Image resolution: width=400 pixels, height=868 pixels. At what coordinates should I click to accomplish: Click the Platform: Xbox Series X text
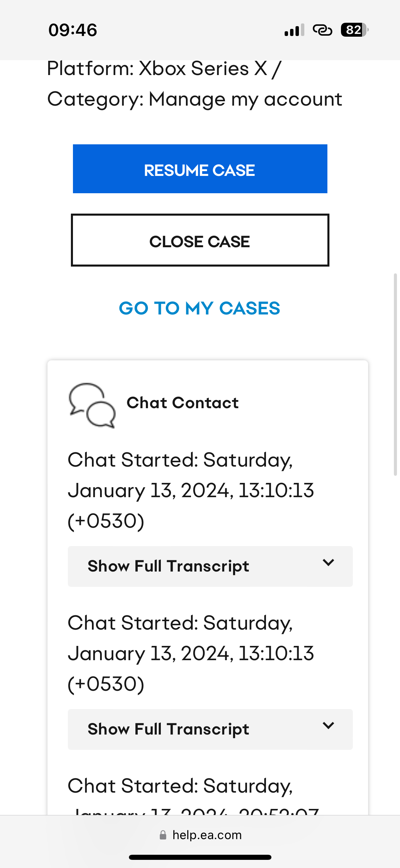point(164,69)
